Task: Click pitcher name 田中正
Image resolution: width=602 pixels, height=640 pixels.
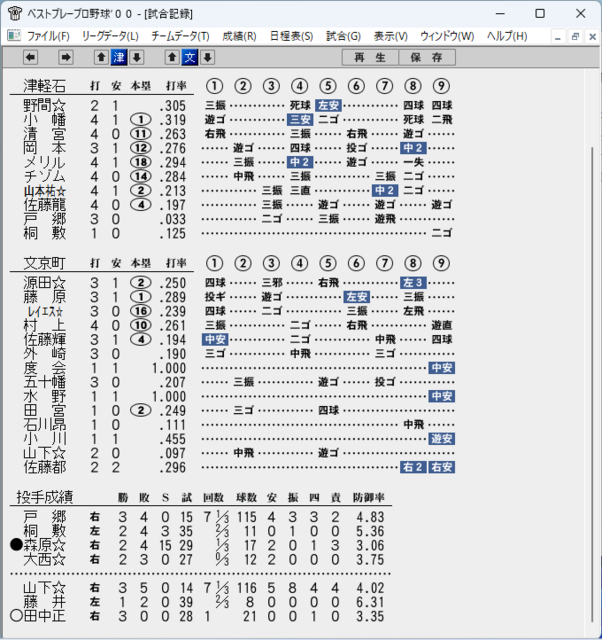Action: pyautogui.click(x=44, y=616)
